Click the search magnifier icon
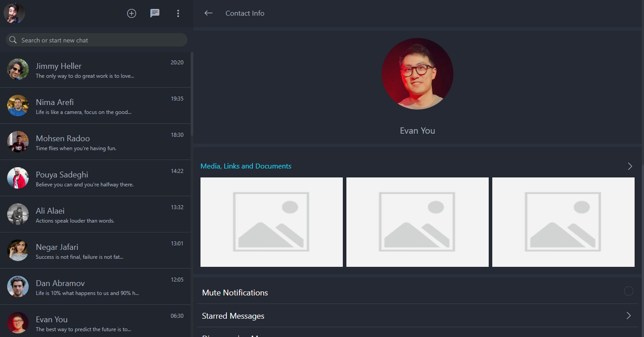Screen dimensions: 644x337 [x=13, y=40]
